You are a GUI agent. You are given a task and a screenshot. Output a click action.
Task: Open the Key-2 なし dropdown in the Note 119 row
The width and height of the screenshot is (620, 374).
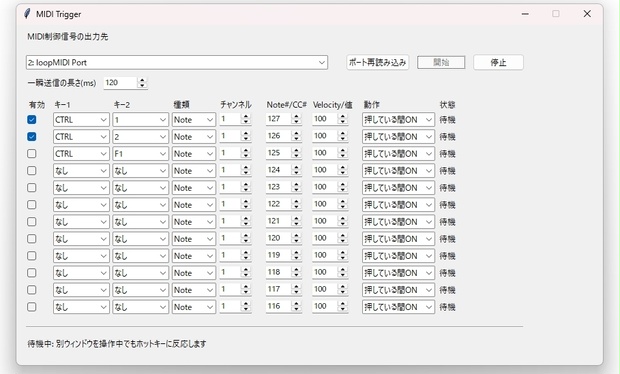tap(140, 256)
